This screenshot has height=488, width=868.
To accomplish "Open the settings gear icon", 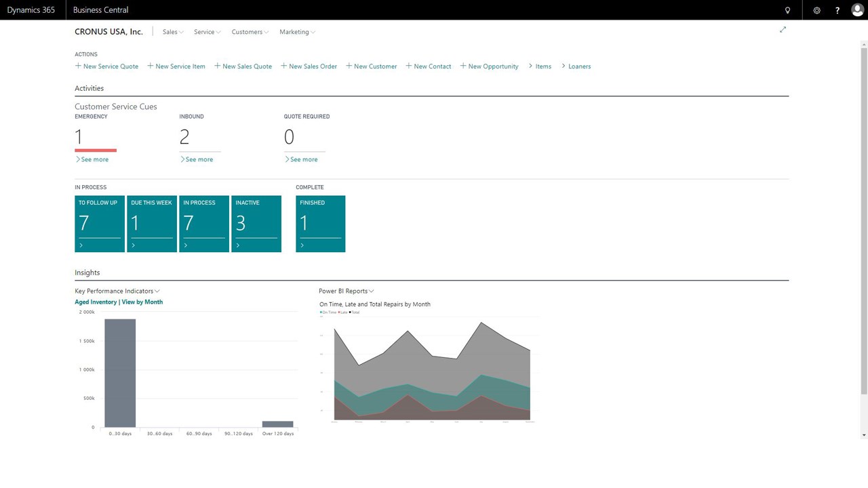I will [816, 10].
